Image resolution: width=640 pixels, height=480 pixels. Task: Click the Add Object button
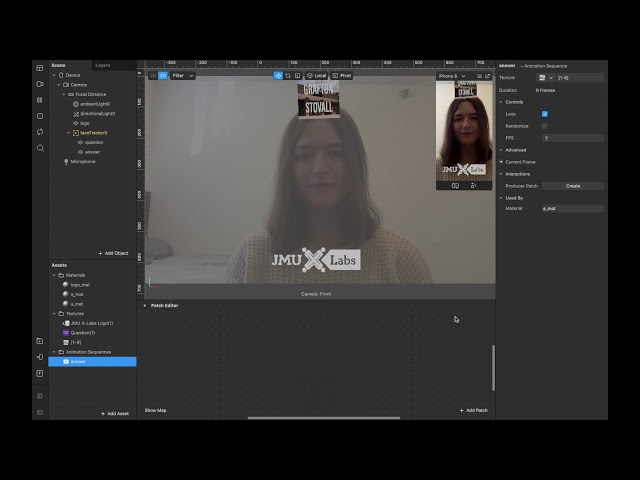[x=113, y=253]
